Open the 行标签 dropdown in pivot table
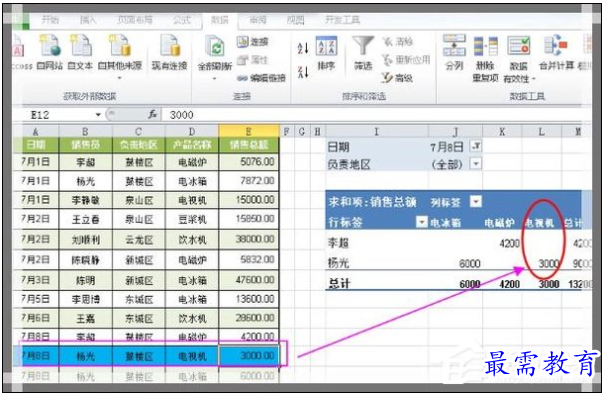606x395 pixels. (422, 222)
